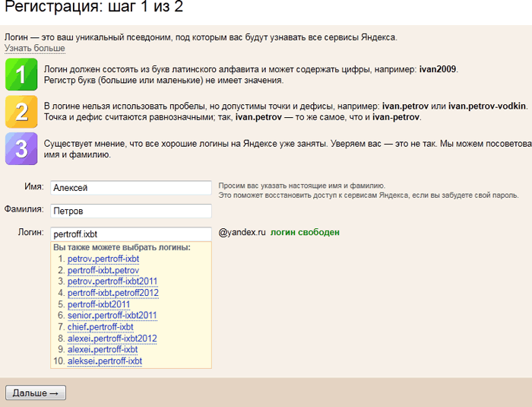The height and width of the screenshot is (407, 532).
Task: Click the 'Просим вас указать настоящие имя' hint
Action: point(302,186)
